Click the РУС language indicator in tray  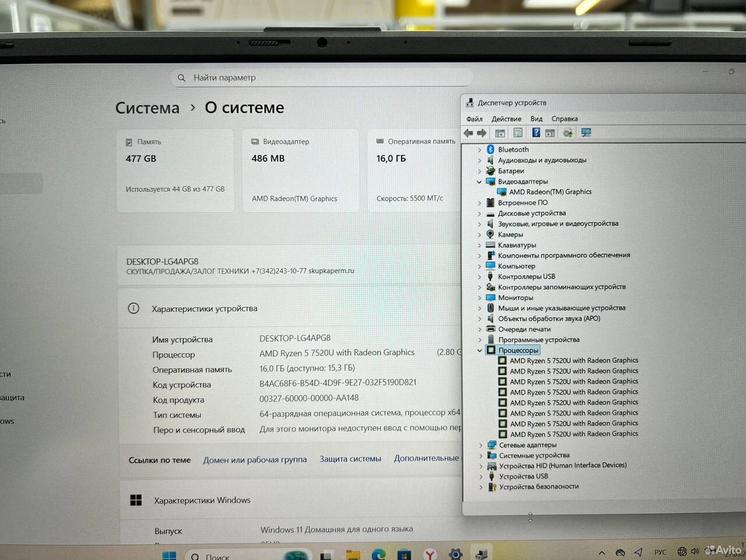pyautogui.click(x=660, y=552)
